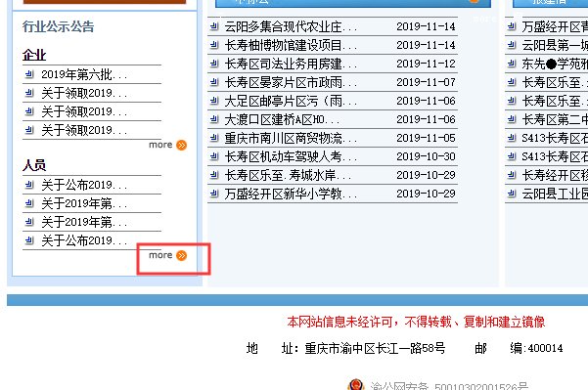Click 行业公示公告 panel heading
This screenshot has width=588, height=390.
point(58,26)
